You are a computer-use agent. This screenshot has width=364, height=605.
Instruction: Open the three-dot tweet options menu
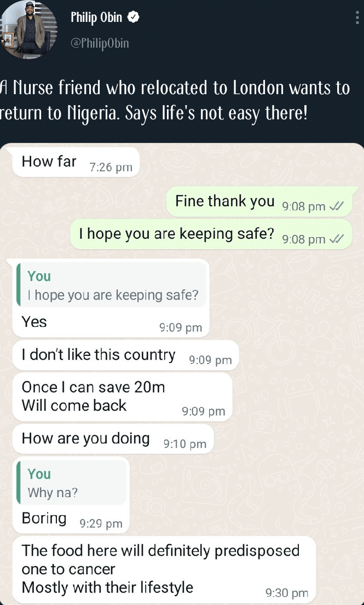tap(358, 18)
